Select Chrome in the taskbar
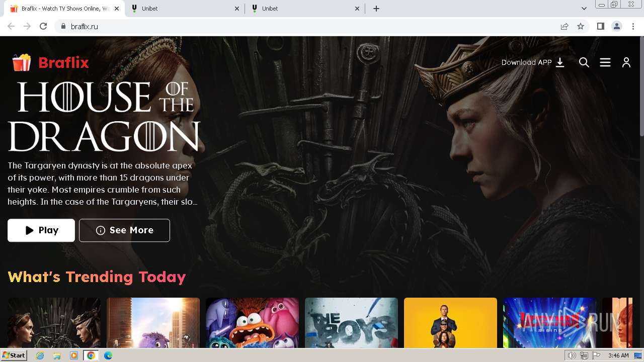The height and width of the screenshot is (362, 644). (91, 355)
